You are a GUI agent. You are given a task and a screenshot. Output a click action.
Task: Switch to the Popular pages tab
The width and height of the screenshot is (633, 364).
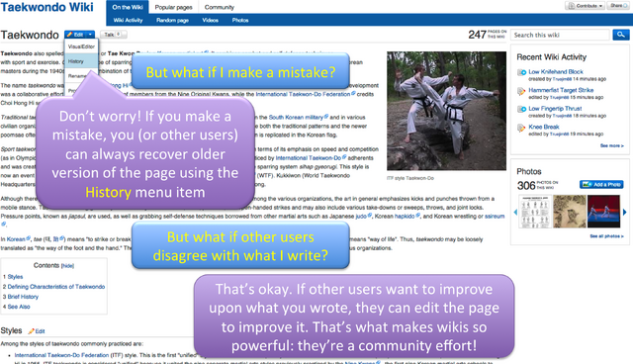click(x=174, y=7)
